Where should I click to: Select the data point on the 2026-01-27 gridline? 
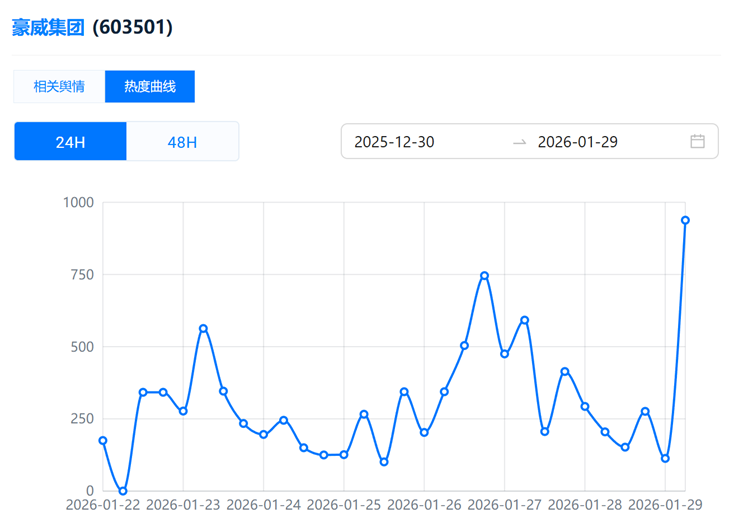(504, 354)
